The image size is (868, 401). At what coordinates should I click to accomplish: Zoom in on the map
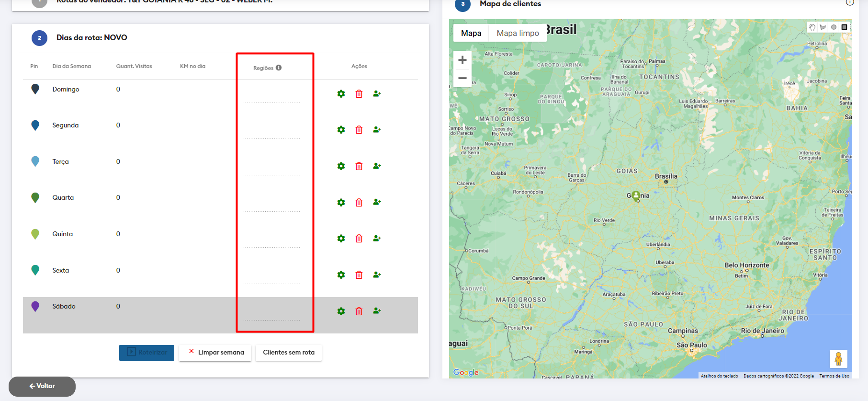click(462, 60)
